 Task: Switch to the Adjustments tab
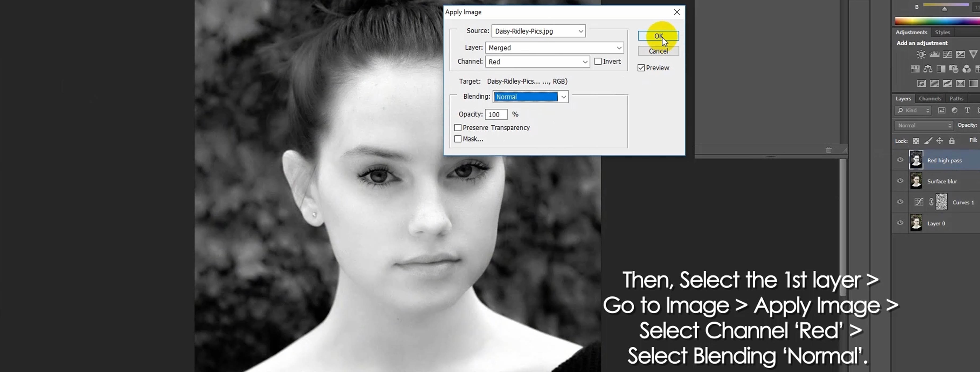click(911, 32)
